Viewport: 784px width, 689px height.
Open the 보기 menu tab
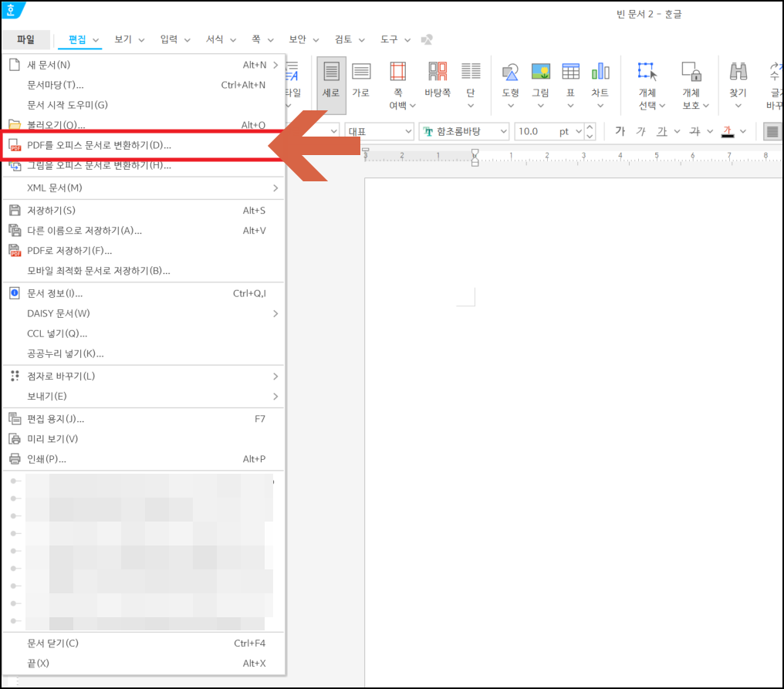coord(123,39)
